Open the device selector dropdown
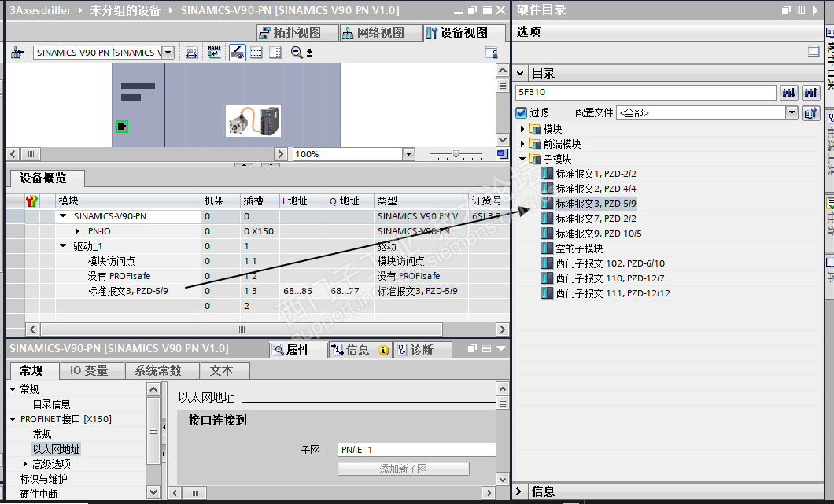The image size is (834, 504). 168,53
